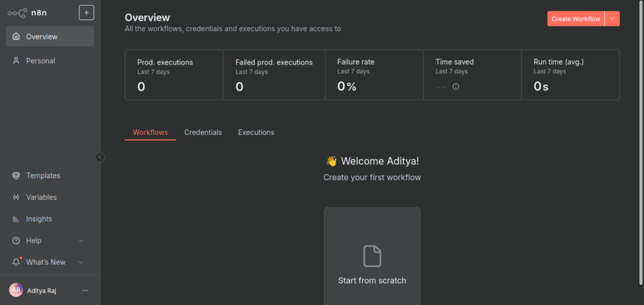
Task: Click the plus icon beside n8n logo
Action: click(86, 13)
